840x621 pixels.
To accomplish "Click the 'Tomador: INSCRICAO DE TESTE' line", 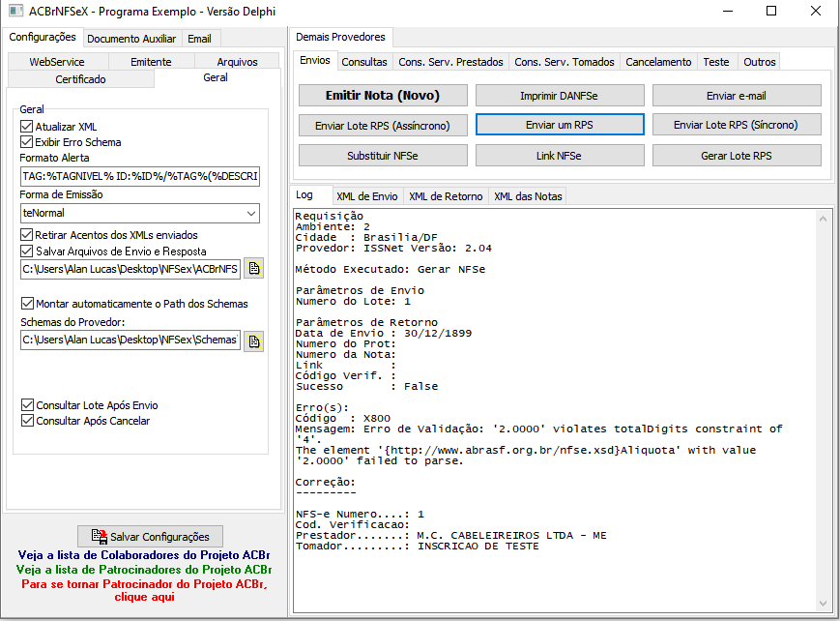I will click(x=418, y=546).
